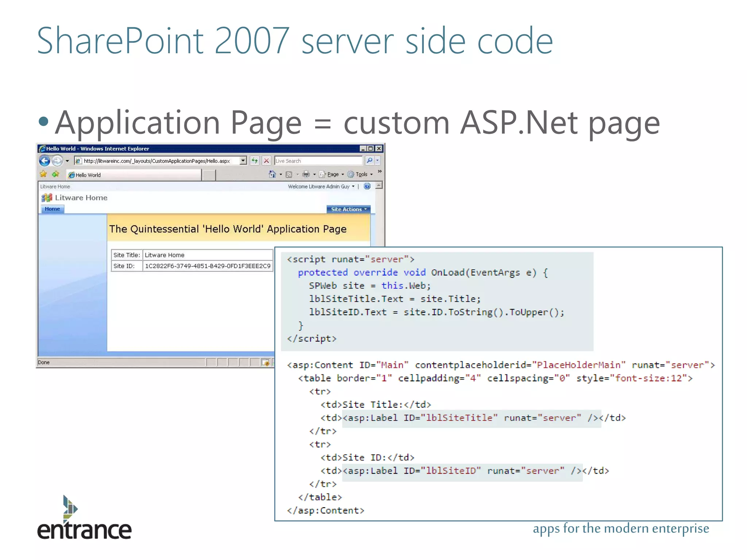
Task: Click the magnifier Search icon
Action: (x=369, y=161)
